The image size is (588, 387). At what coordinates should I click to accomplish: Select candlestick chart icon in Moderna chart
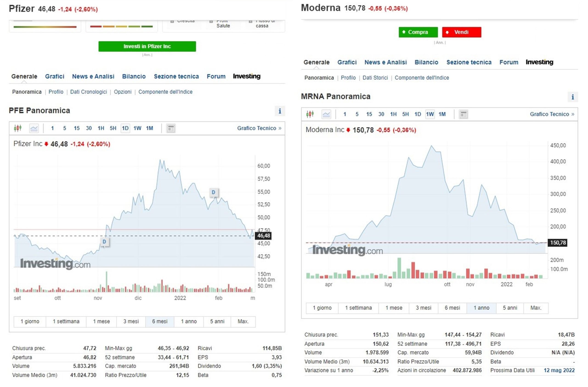pyautogui.click(x=310, y=114)
